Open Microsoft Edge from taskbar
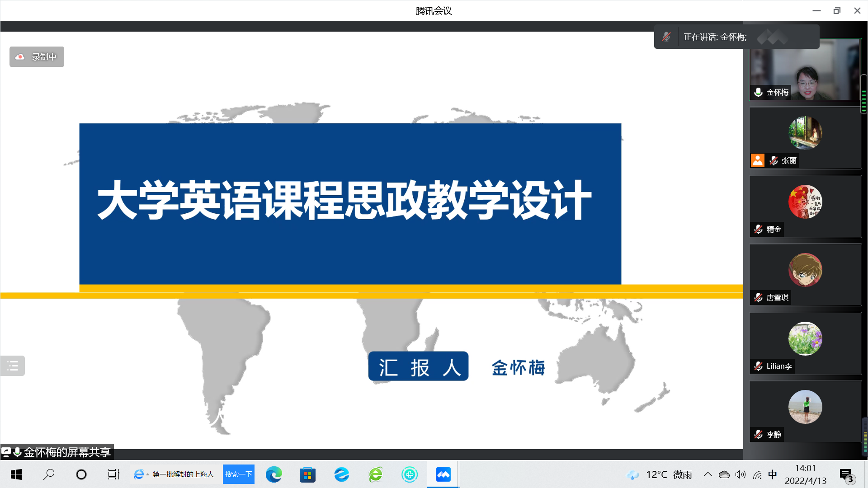 pos(274,474)
